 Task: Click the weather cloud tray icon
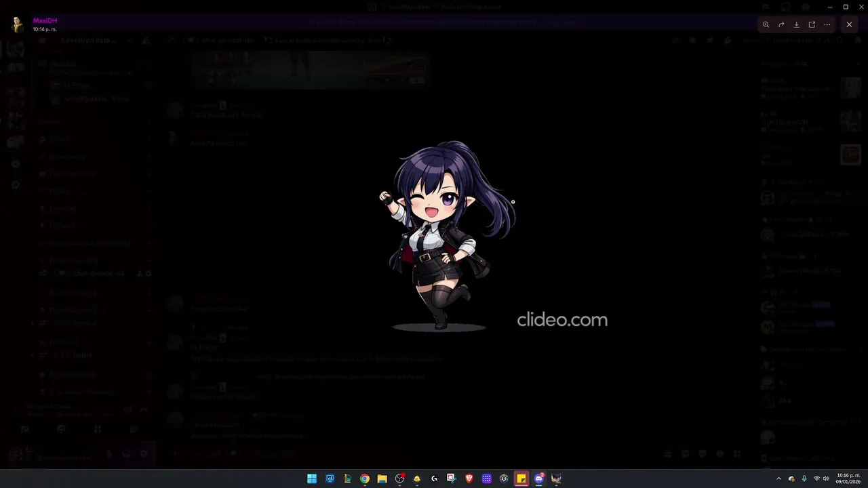coord(791,479)
